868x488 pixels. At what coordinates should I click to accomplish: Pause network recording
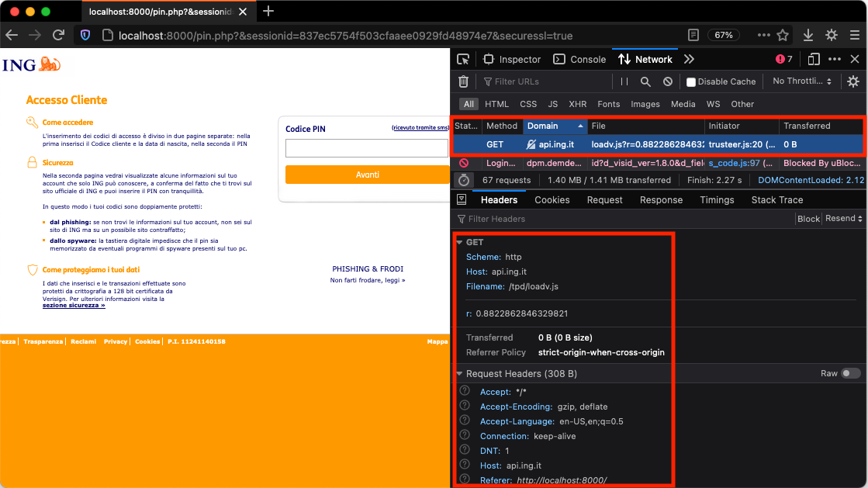(624, 81)
